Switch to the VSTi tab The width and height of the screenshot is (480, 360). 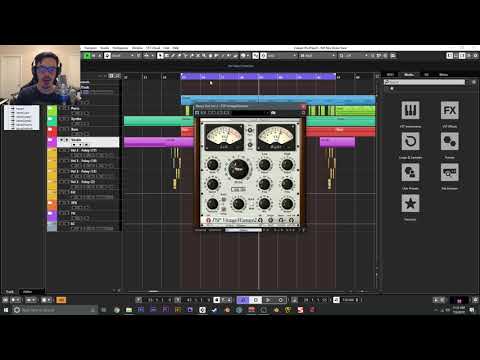click(390, 75)
